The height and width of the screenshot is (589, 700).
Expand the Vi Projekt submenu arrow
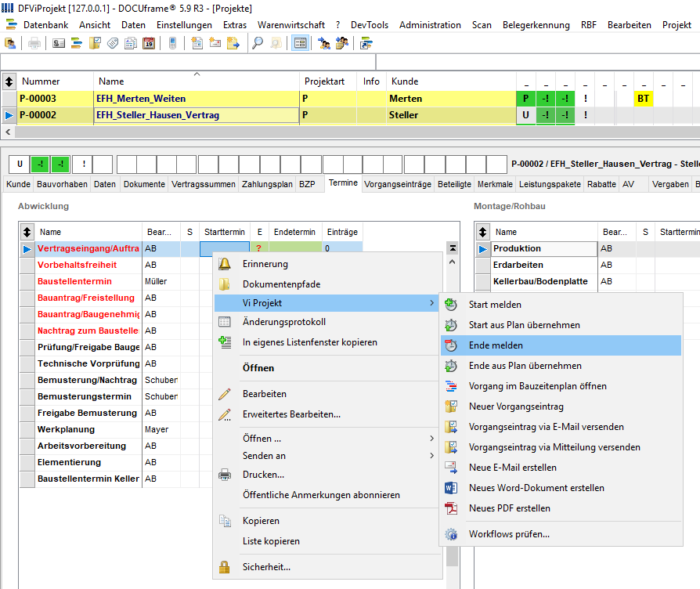pyautogui.click(x=431, y=303)
